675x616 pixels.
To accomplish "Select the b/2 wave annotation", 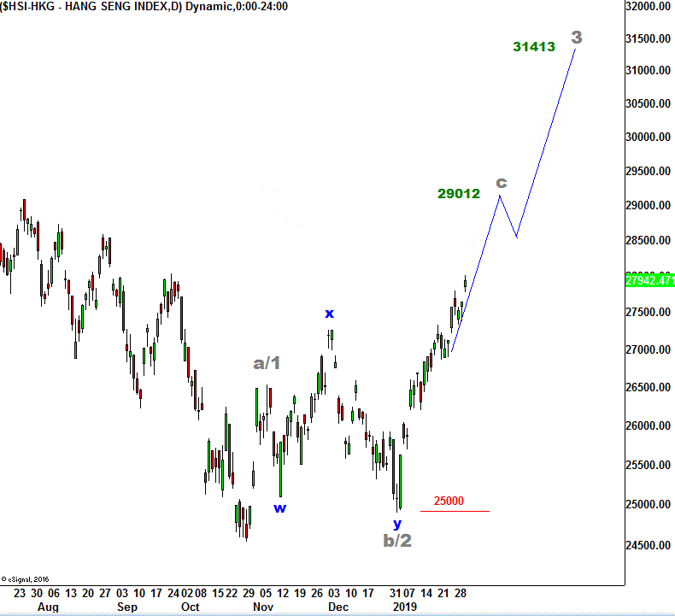I will tap(396, 540).
